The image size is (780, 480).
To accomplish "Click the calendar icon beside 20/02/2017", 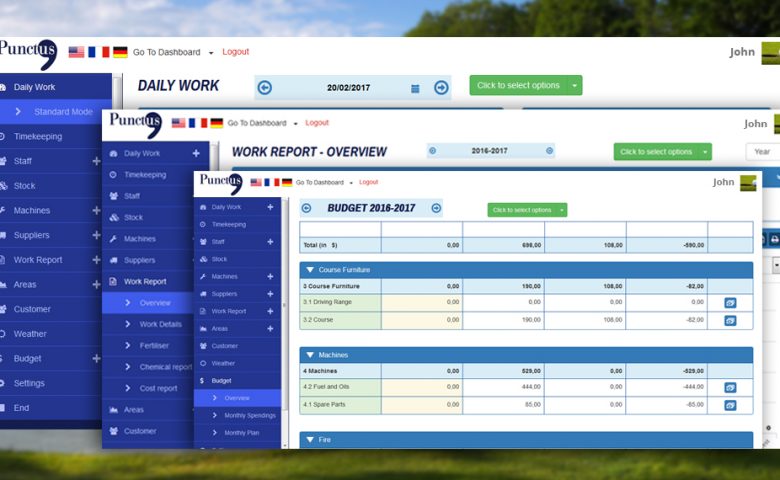I will pos(415,88).
